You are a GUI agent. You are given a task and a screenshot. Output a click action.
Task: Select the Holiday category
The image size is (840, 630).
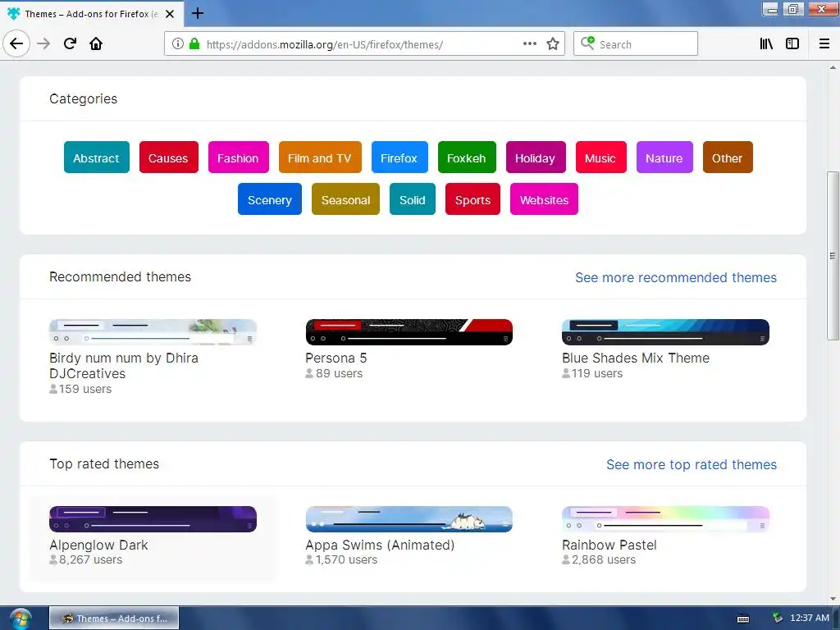pyautogui.click(x=535, y=157)
